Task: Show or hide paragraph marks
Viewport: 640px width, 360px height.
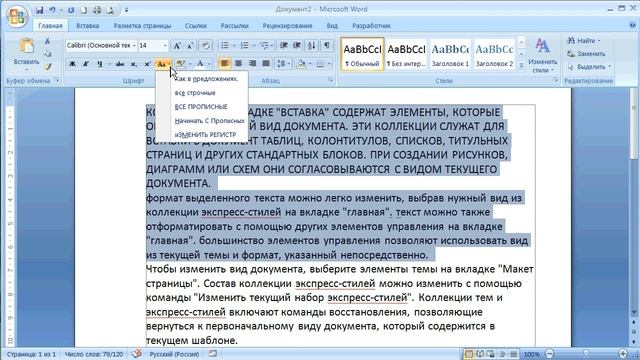Action: pos(327,46)
